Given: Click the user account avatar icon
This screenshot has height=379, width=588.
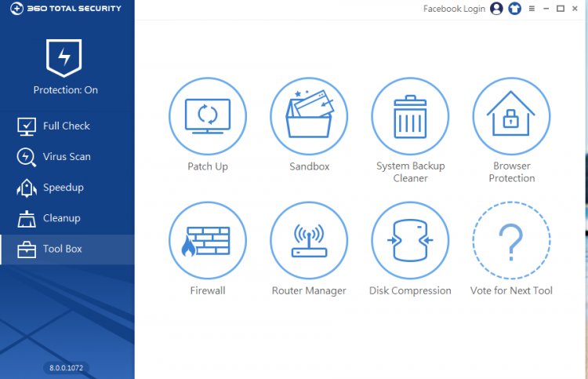Looking at the screenshot, I should point(496,9).
